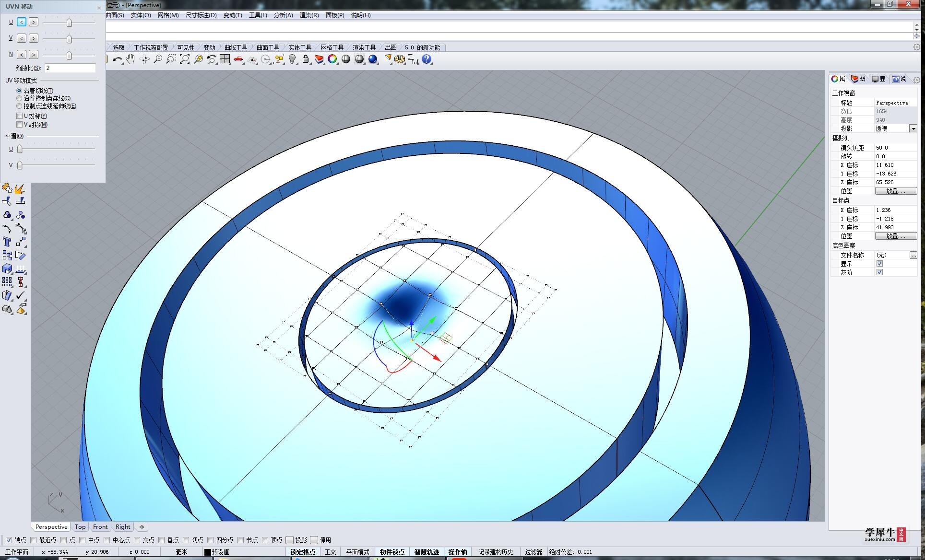925x560 pixels.
Task: Adjust the N move slider handle
Action: click(69, 56)
